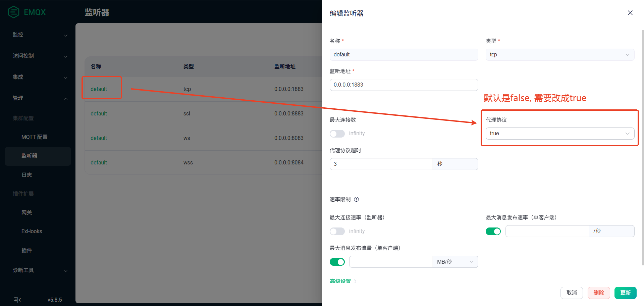Disable the 最大消息发布流量（单客户端）switch
644x306 pixels.
click(x=337, y=262)
